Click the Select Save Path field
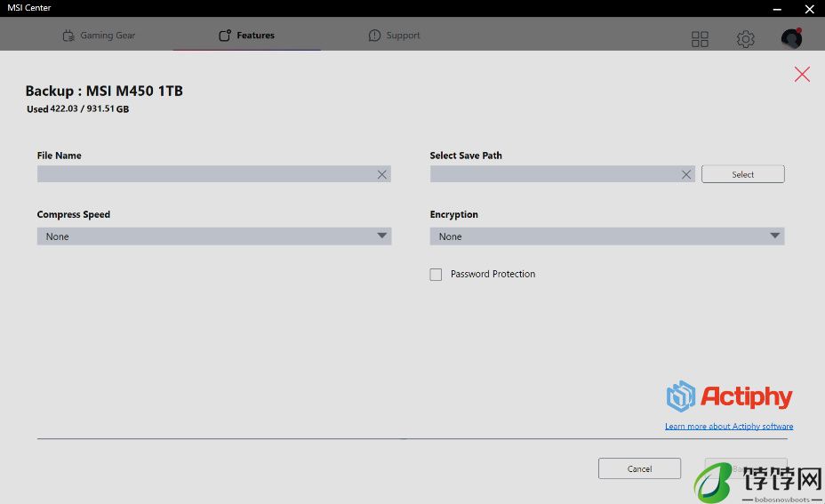Image resolution: width=825 pixels, height=504 pixels. tap(562, 174)
